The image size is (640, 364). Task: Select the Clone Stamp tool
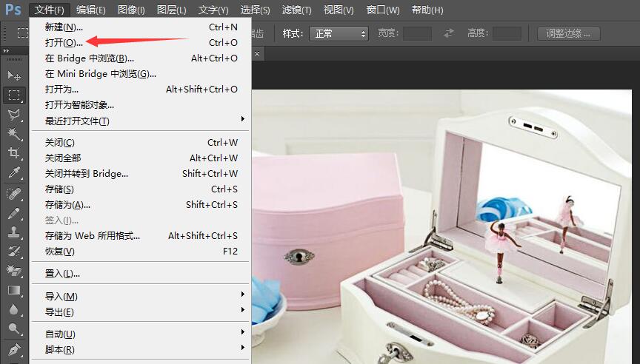(13, 232)
